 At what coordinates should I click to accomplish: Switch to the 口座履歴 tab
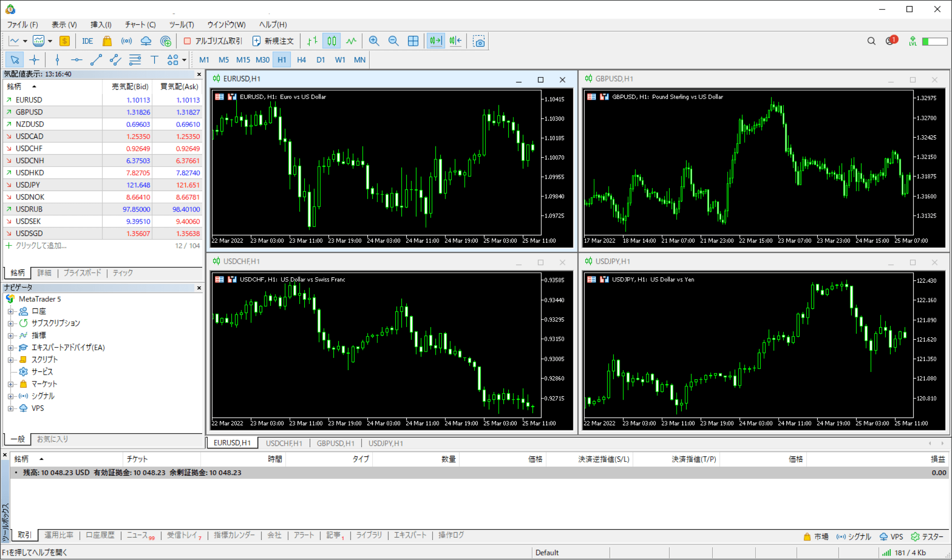[100, 535]
